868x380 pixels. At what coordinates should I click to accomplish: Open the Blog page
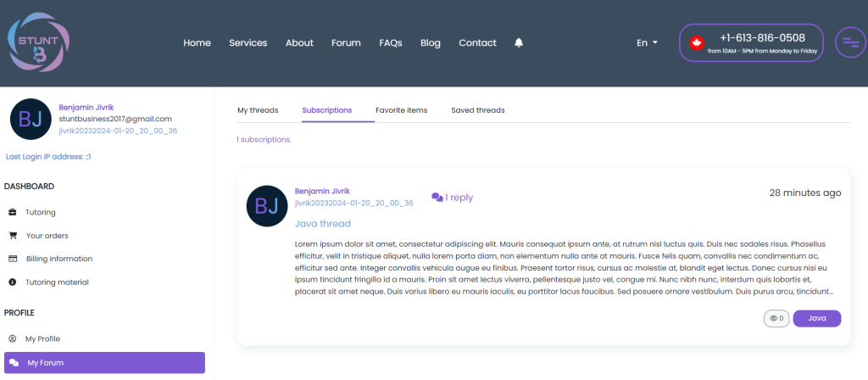431,42
